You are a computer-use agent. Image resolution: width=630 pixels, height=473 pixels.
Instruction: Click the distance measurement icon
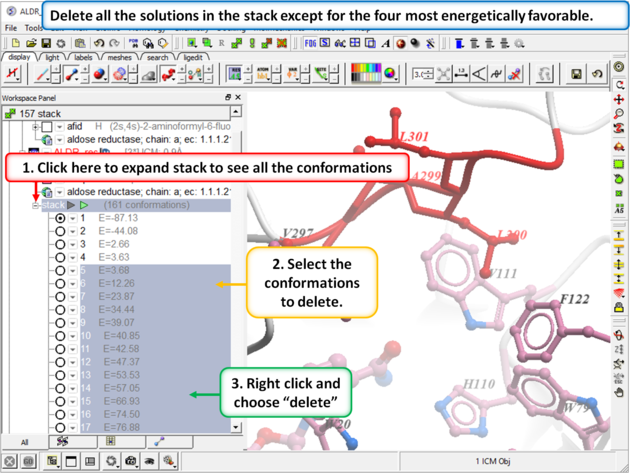tap(461, 74)
